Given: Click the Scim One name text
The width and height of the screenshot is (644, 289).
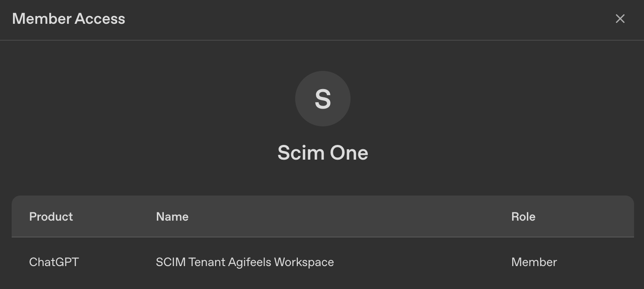Looking at the screenshot, I should [322, 153].
